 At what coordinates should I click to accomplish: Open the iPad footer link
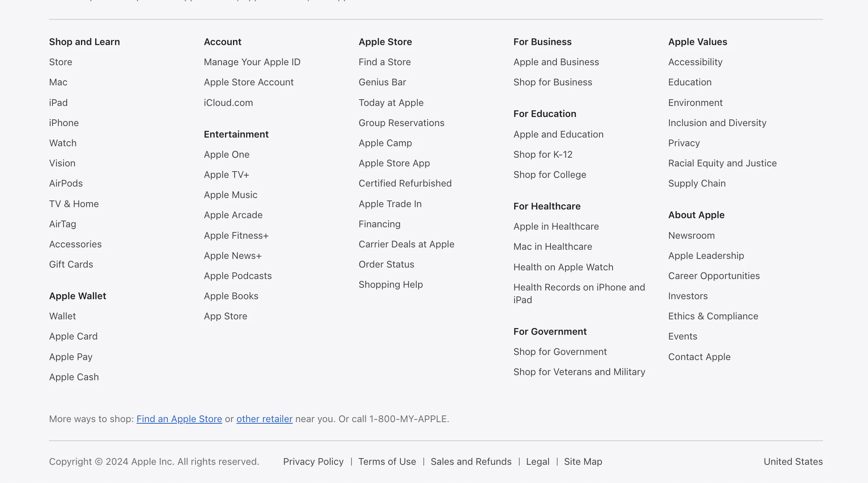coord(58,103)
